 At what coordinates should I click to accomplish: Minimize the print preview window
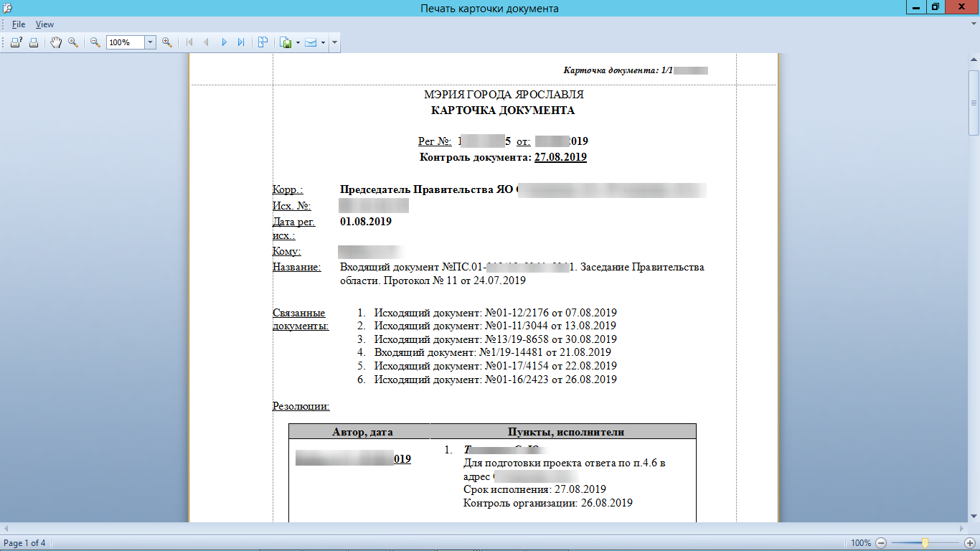916,7
